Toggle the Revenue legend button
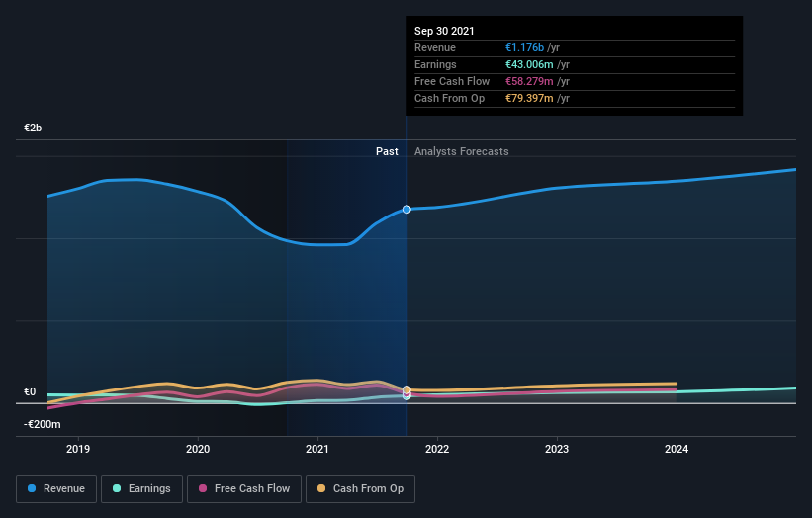This screenshot has width=812, height=518. [x=56, y=489]
